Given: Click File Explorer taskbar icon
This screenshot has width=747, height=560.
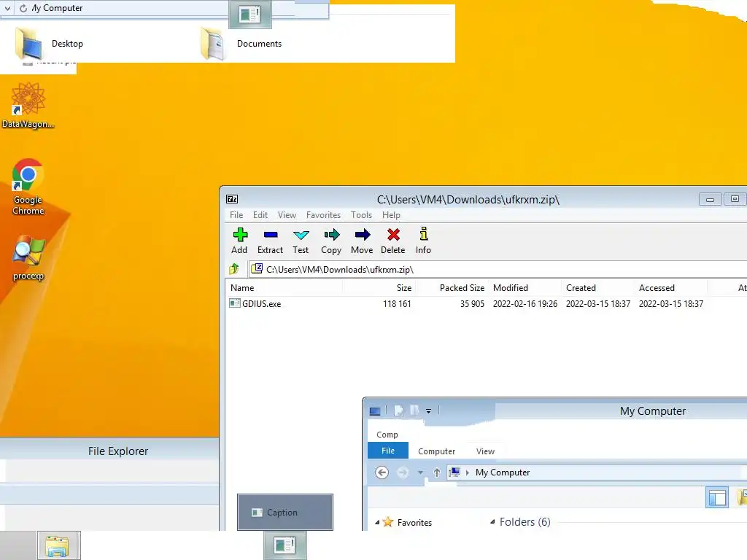Looking at the screenshot, I should (x=57, y=545).
